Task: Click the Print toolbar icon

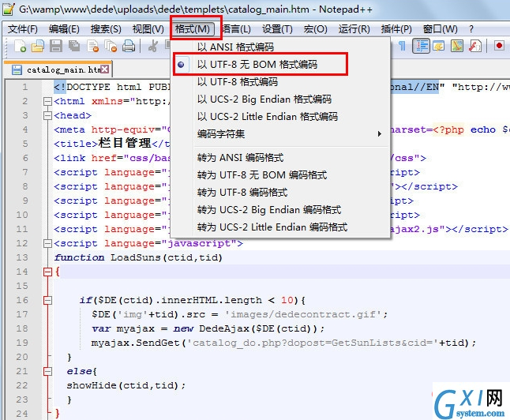Action: tap(129, 46)
